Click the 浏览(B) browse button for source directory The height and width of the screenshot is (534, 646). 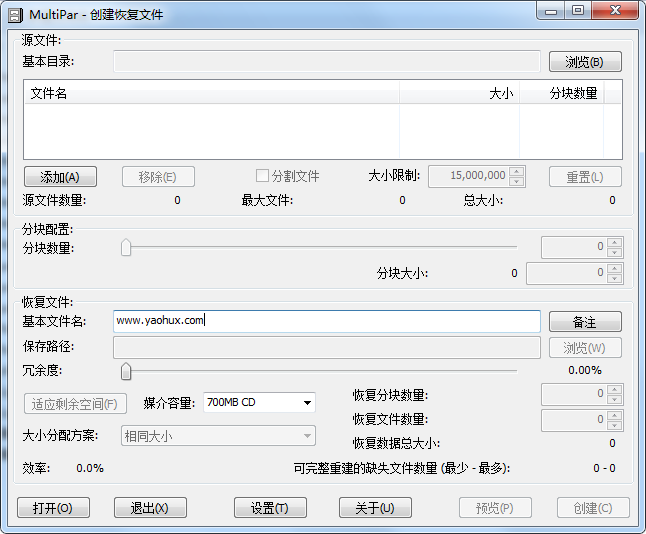click(x=585, y=62)
